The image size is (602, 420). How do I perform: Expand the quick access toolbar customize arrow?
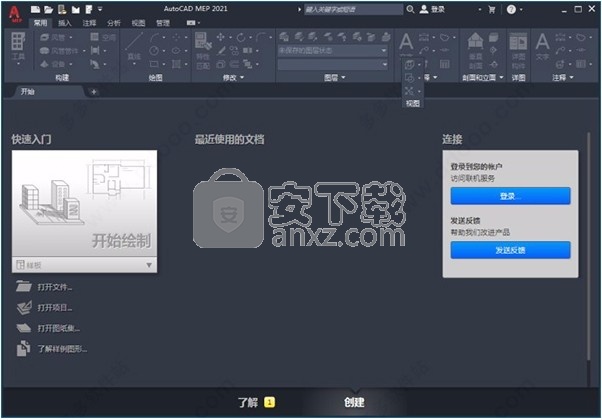[x=100, y=9]
